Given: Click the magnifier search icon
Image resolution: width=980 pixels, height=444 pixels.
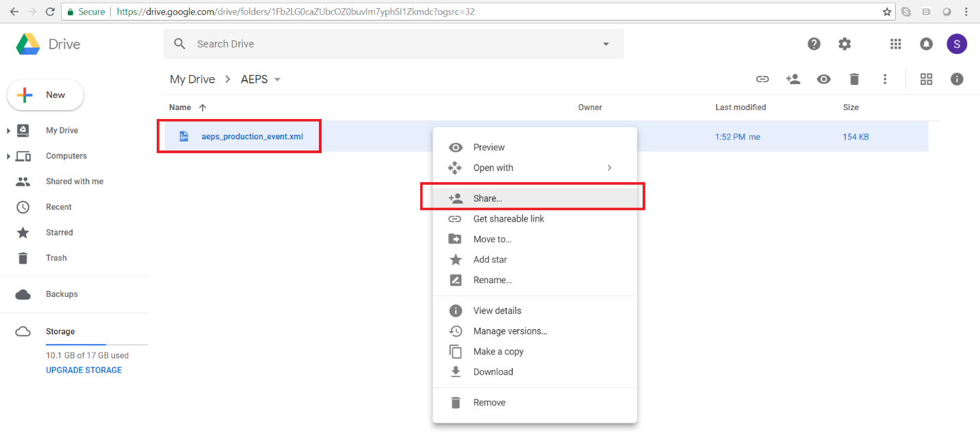Looking at the screenshot, I should tap(180, 44).
